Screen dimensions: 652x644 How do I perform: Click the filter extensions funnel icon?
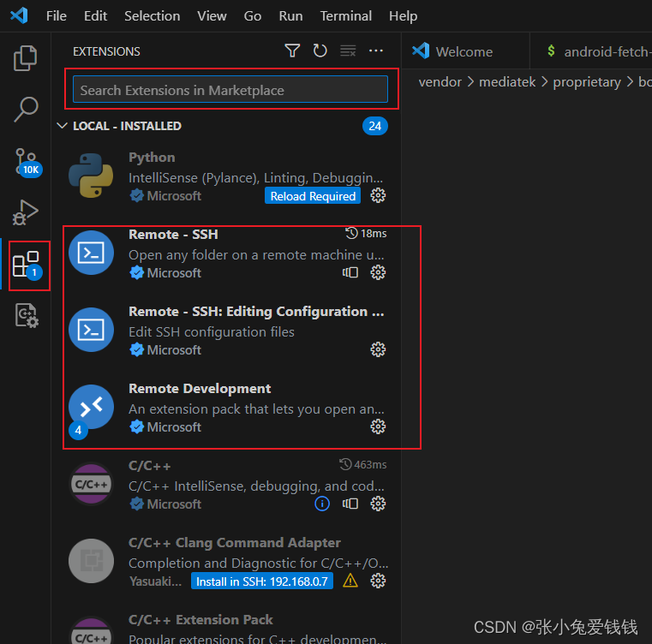coord(292,51)
